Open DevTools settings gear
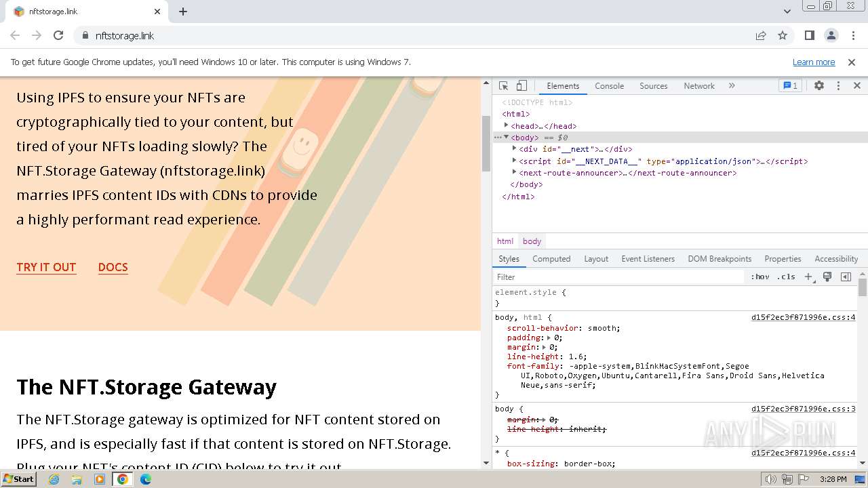The image size is (868, 488). (819, 85)
